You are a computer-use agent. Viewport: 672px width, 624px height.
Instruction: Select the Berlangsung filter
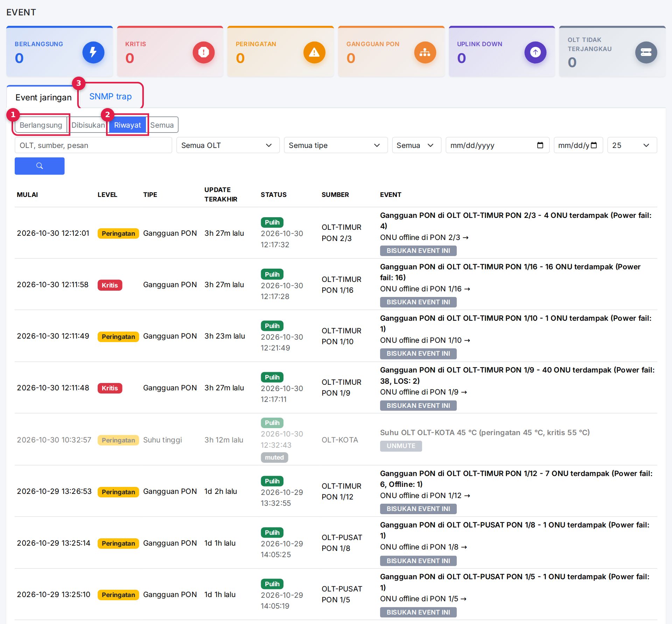(41, 125)
